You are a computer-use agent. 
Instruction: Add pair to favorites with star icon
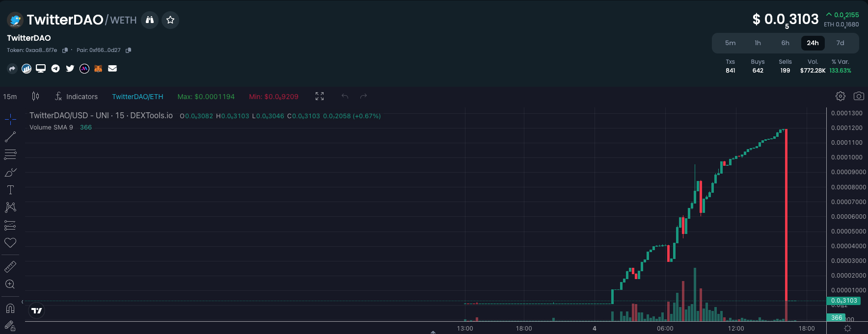(x=170, y=20)
